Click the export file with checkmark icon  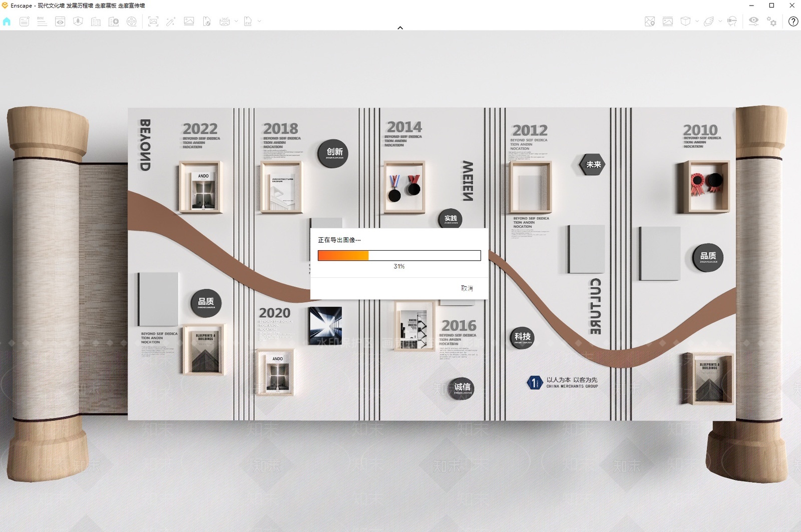[x=207, y=22]
